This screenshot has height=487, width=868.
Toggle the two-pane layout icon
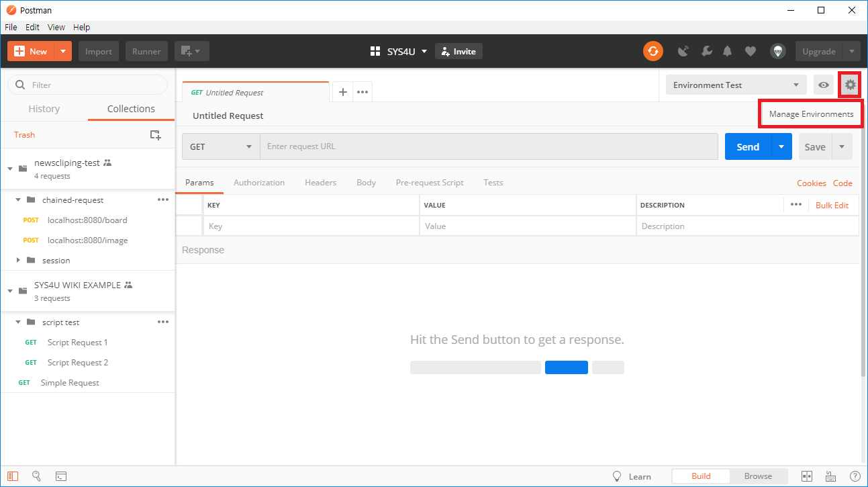point(808,476)
